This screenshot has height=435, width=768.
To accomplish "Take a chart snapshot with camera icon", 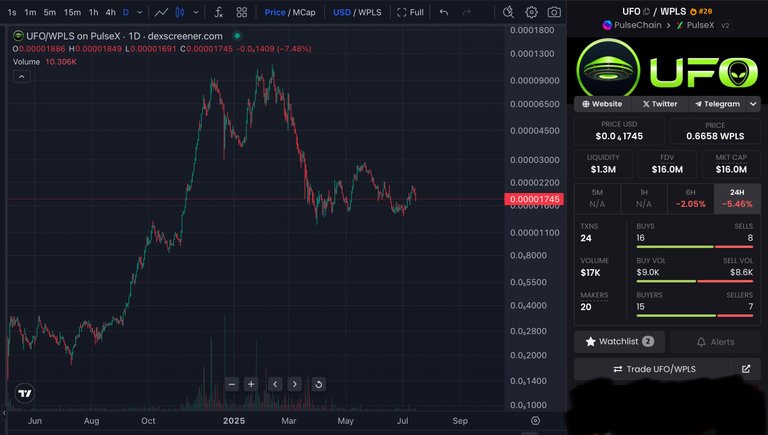I will pyautogui.click(x=554, y=12).
